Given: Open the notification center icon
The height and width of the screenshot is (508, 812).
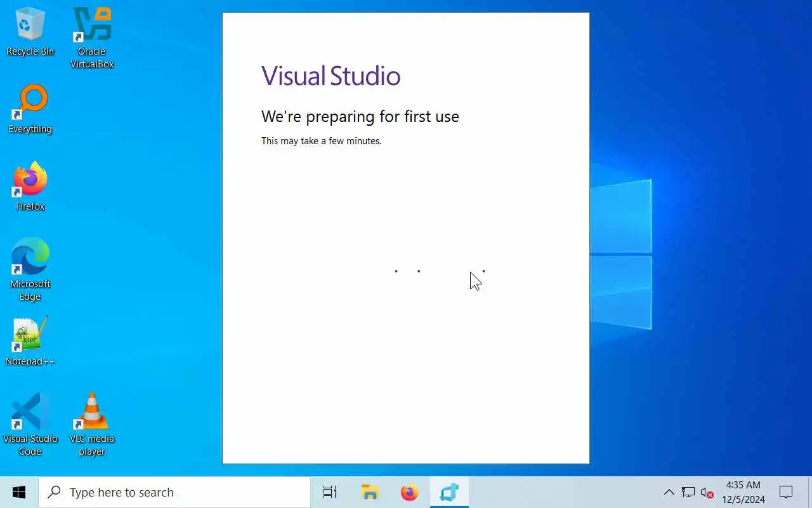Looking at the screenshot, I should click(x=786, y=492).
